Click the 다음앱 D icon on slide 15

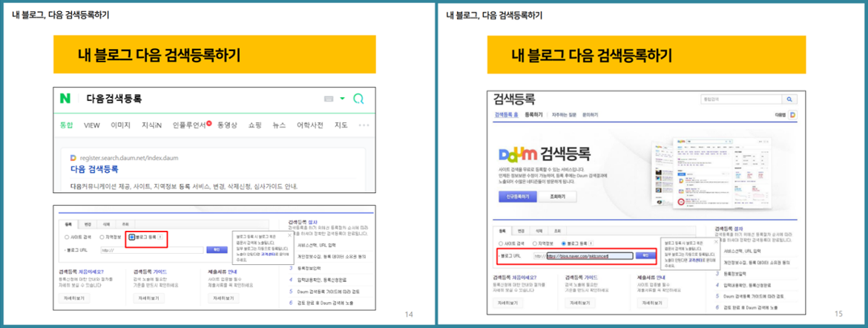point(793,115)
